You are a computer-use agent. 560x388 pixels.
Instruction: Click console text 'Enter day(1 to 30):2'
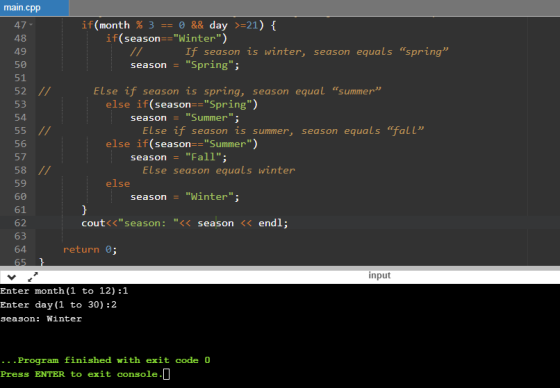click(58, 305)
